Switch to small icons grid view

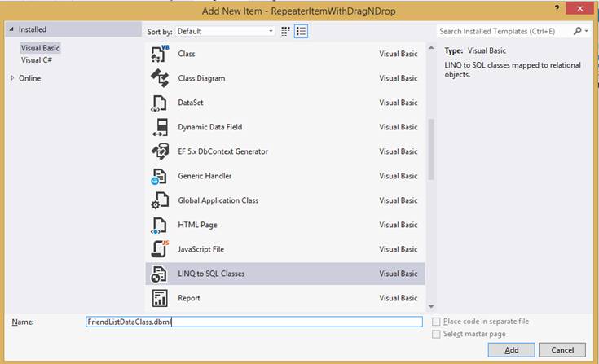[x=285, y=31]
